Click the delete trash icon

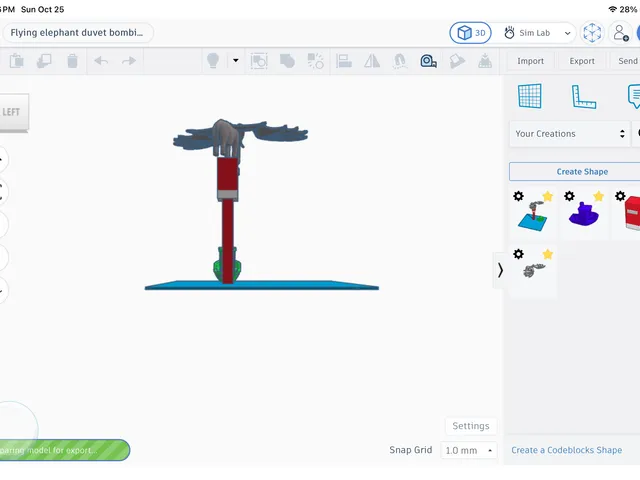72,61
